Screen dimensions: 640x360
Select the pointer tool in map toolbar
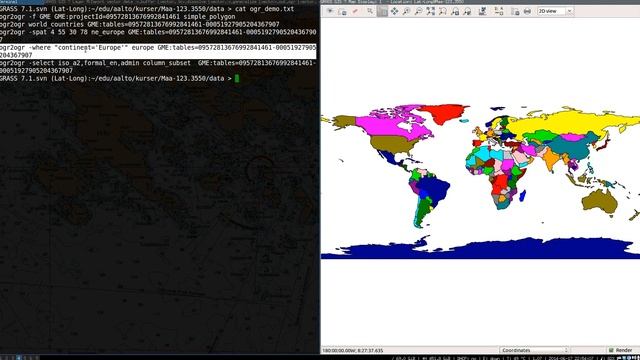(x=370, y=11)
